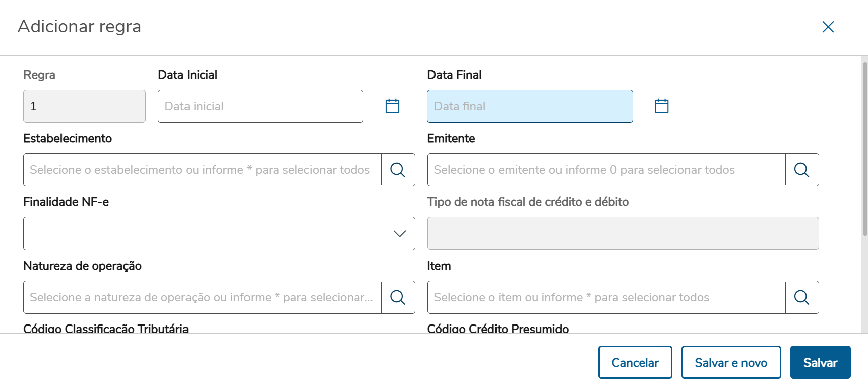Open the Data Inicial calendar picker
The height and width of the screenshot is (390, 868).
point(392,106)
